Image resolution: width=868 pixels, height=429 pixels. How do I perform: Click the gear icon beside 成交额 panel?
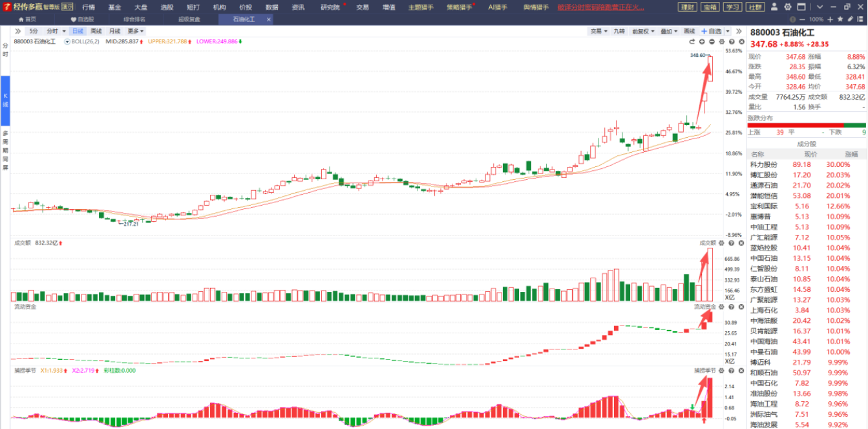tap(722, 243)
